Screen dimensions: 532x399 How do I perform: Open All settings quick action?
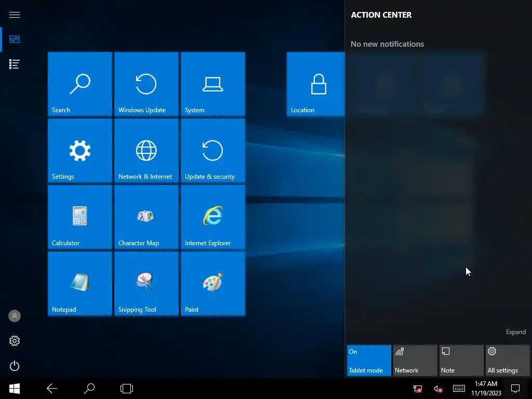coord(508,361)
